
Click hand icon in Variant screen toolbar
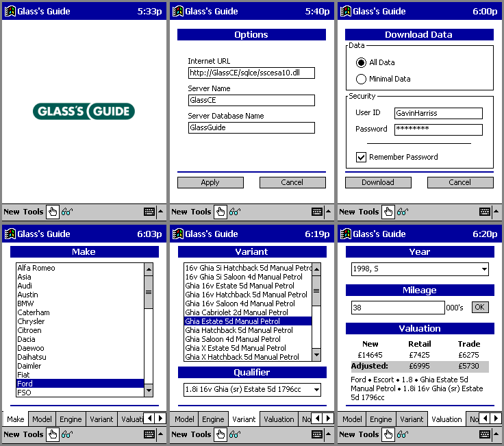pos(220,434)
